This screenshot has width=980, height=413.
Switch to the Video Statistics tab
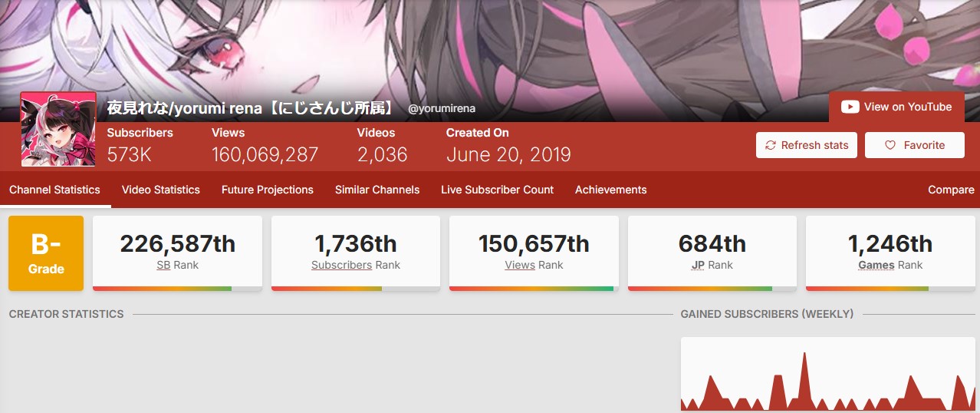click(x=161, y=190)
